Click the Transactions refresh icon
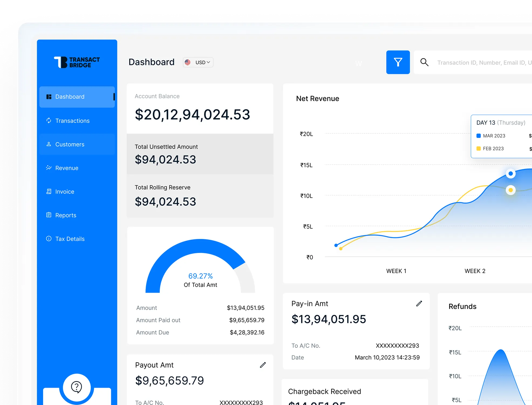532x405 pixels. [49, 120]
